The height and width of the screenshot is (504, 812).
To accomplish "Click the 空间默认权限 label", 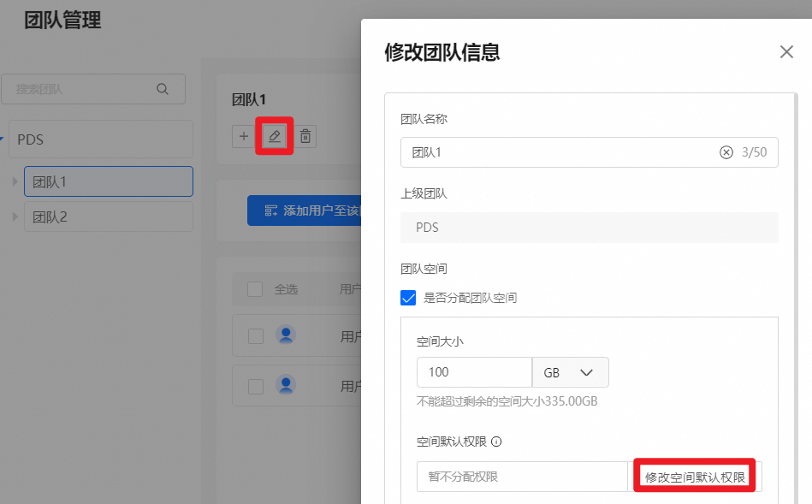I will click(452, 442).
